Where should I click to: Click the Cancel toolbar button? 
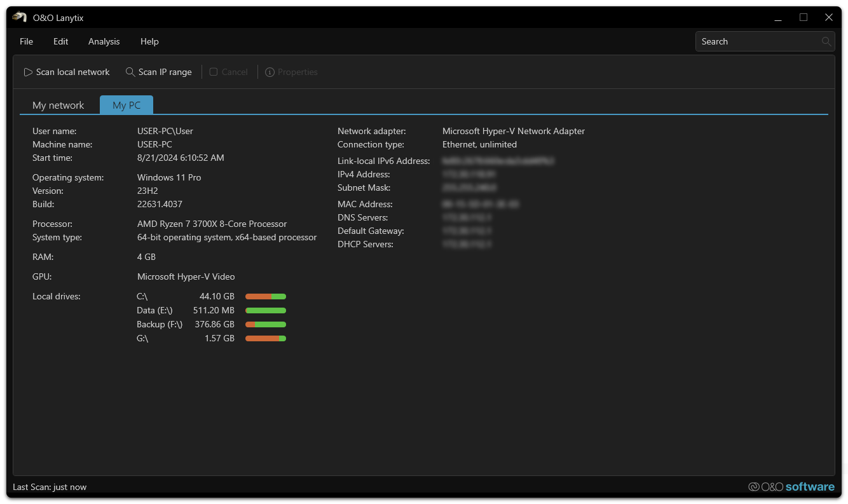229,72
